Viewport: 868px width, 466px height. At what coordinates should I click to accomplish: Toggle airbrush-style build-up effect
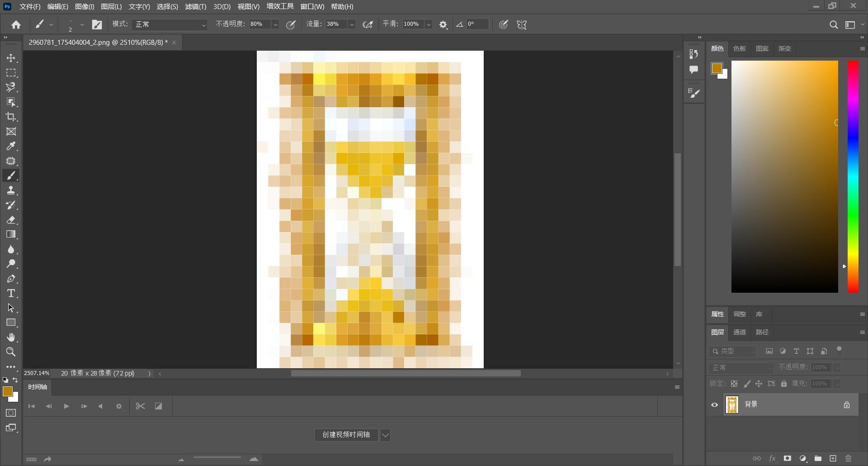click(368, 25)
